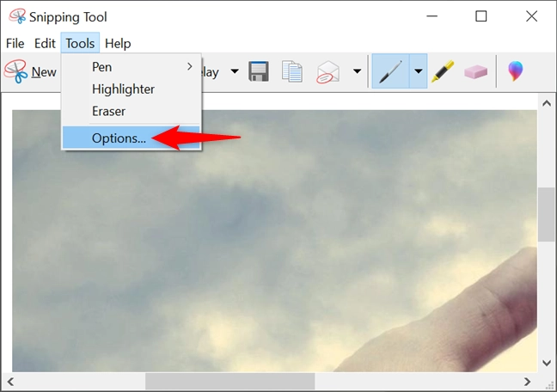557x392 pixels.
Task: Select the Pen tool in toolbar
Action: tap(390, 71)
